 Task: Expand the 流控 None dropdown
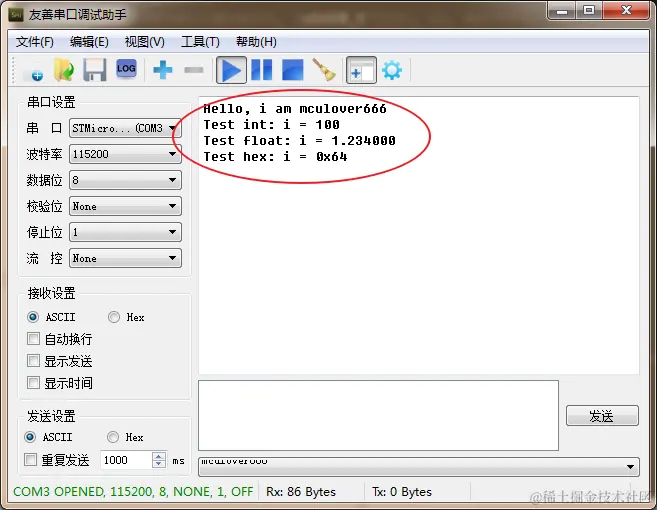click(x=125, y=258)
